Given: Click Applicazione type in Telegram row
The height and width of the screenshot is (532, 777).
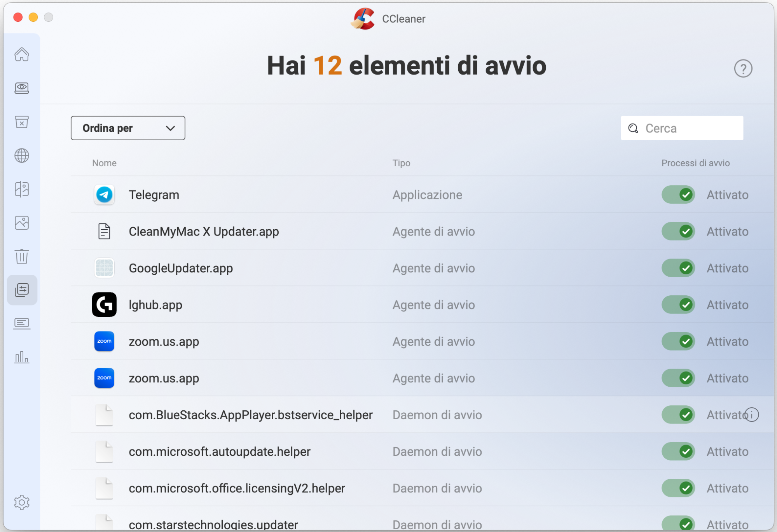Looking at the screenshot, I should (x=427, y=195).
